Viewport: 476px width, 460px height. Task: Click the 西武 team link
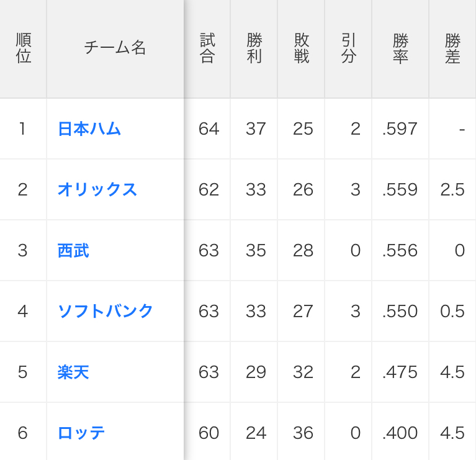(73, 250)
